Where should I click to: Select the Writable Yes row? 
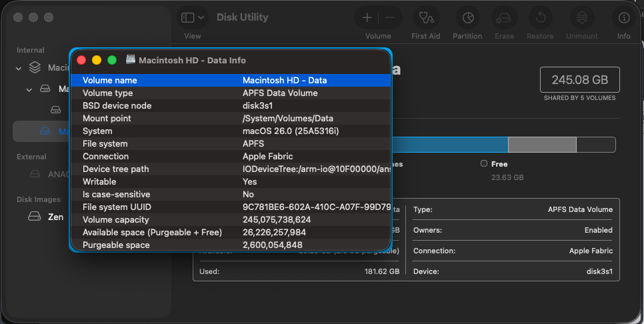coord(231,181)
